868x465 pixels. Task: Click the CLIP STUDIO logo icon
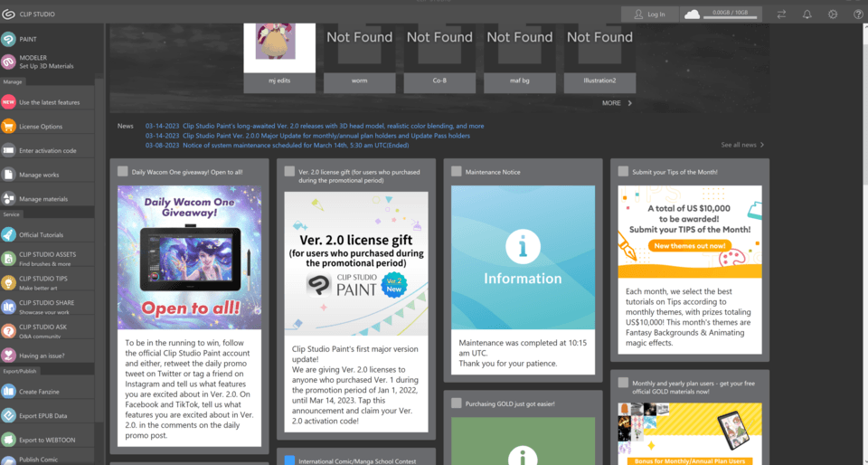click(8, 14)
